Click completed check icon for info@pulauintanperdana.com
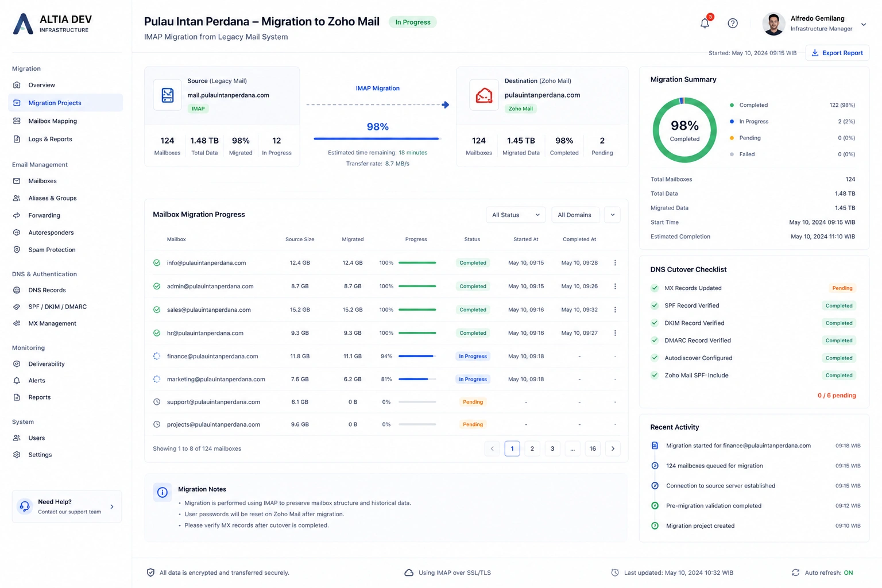The width and height of the screenshot is (882, 588). [157, 263]
